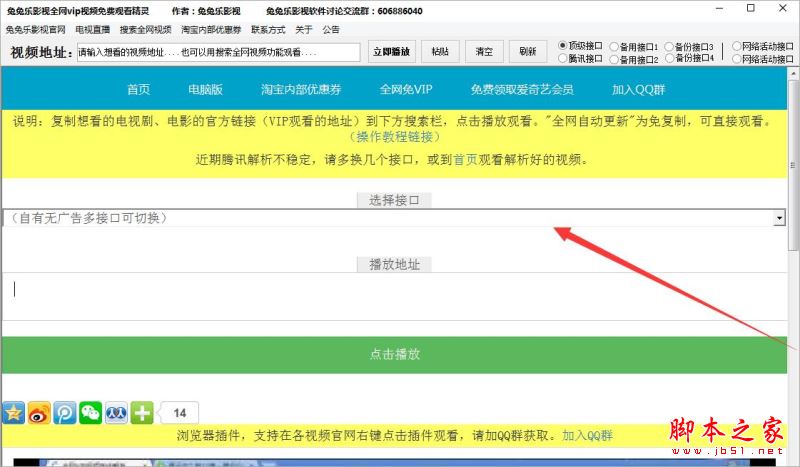Close the 兔兔乐影视 window
The height and width of the screenshot is (467, 800).
click(783, 8)
